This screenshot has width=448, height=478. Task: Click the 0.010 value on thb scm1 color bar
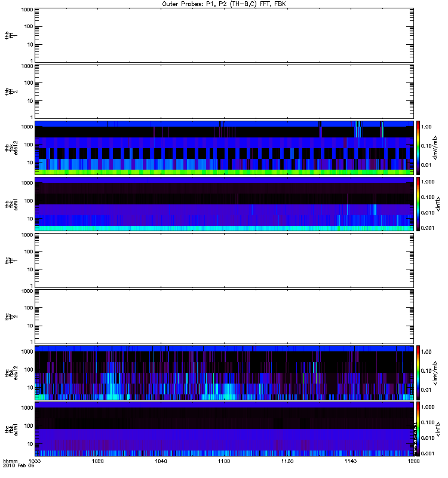click(428, 213)
